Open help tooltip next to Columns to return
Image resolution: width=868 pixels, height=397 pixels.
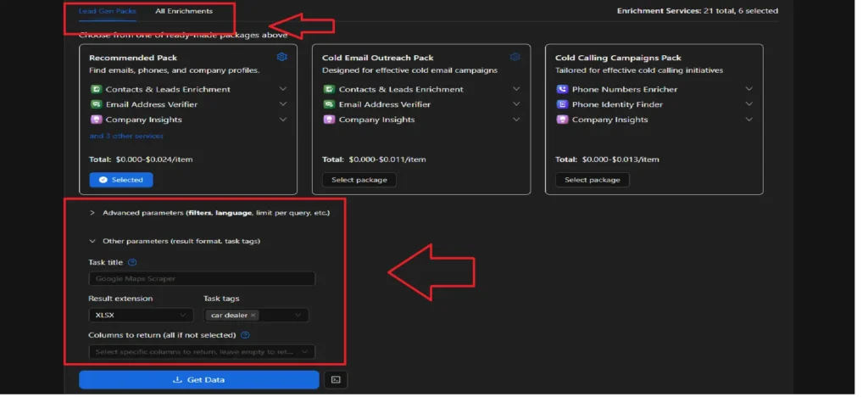click(245, 335)
